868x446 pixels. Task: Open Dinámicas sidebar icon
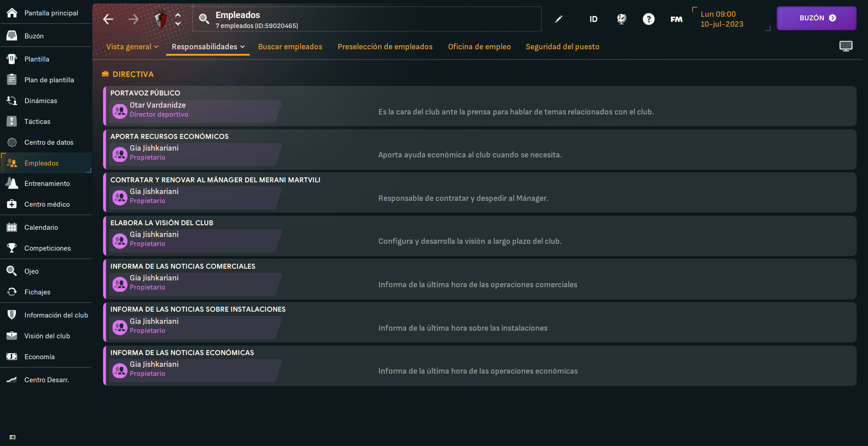tap(12, 100)
